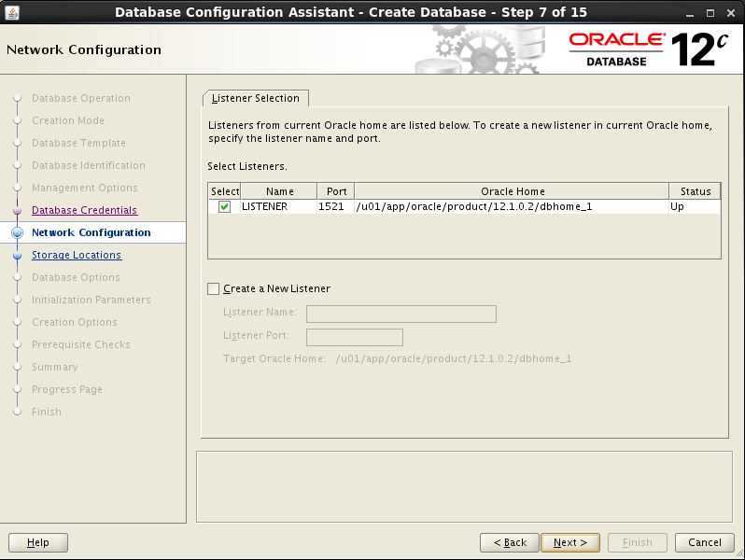Click the Finish step in sidebar
This screenshot has width=745, height=560.
tap(47, 412)
